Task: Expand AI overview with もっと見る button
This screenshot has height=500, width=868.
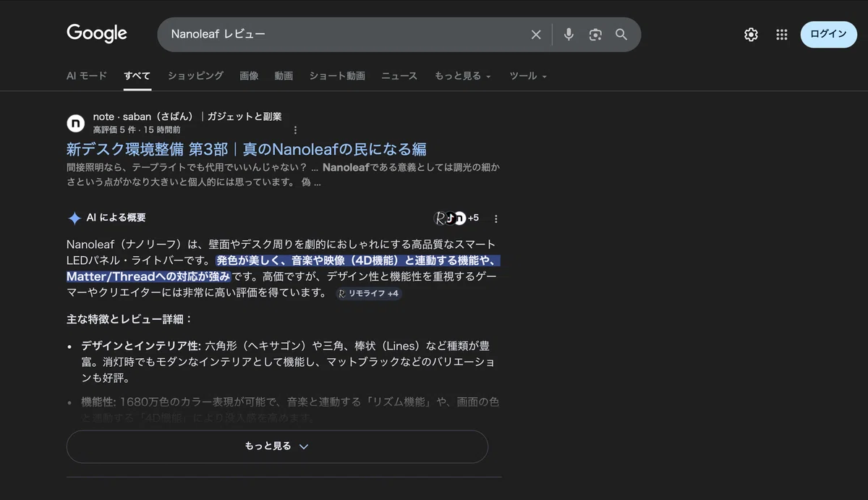Action: tap(277, 446)
